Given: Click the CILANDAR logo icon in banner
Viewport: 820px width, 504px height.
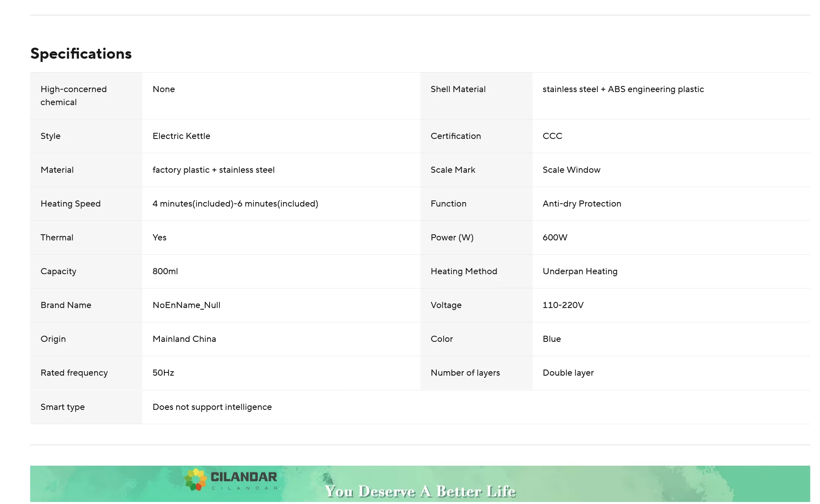Looking at the screenshot, I should coord(195,480).
